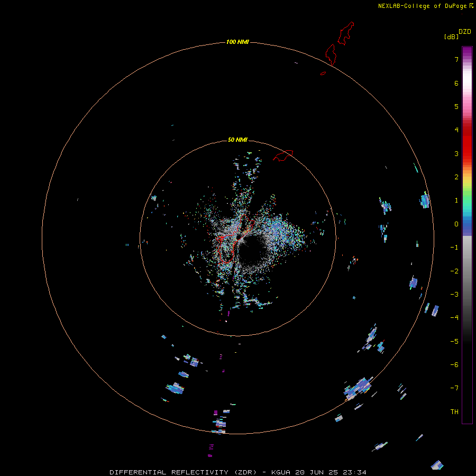The height and width of the screenshot is (476, 476).
Task: Click the NEXLAB-College of DuPage credit text
Action: (x=422, y=6)
